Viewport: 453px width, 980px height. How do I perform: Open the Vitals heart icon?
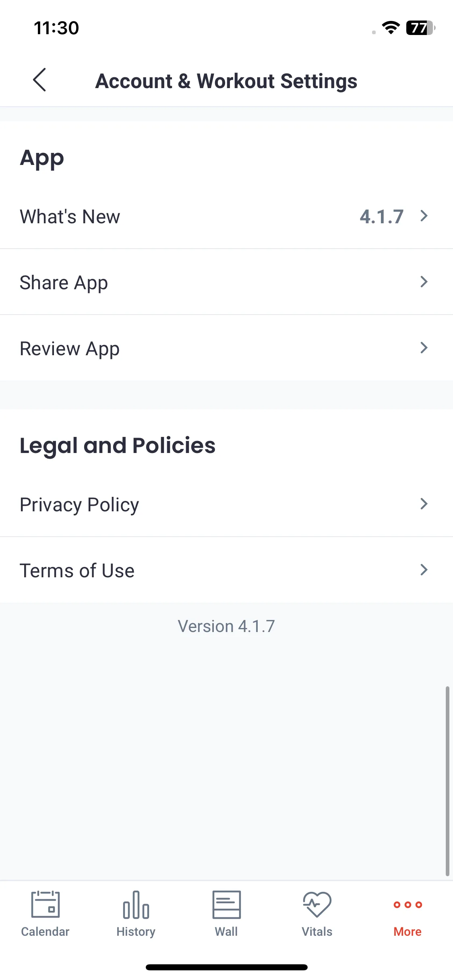[x=317, y=905]
